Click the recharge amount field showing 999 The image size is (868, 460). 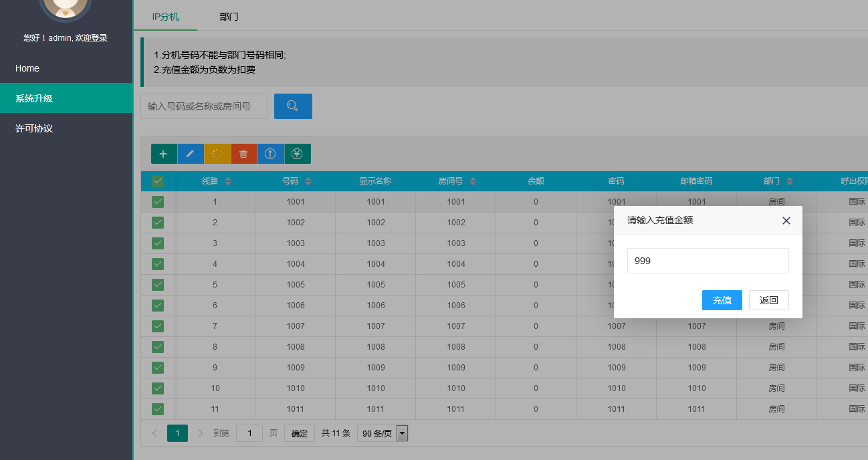[708, 261]
